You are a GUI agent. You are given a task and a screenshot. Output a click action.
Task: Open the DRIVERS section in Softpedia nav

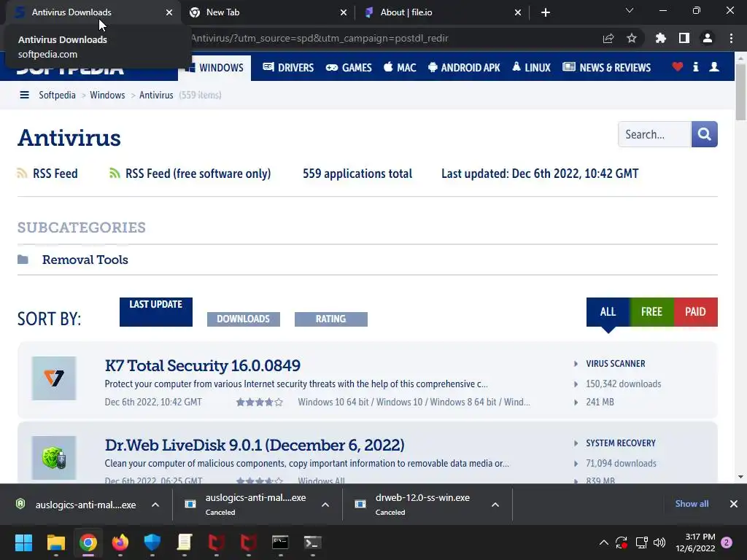pos(288,68)
